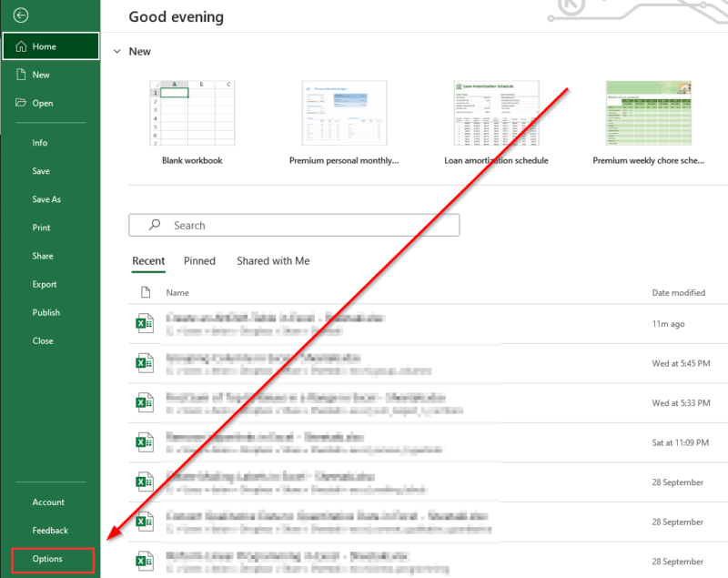The width and height of the screenshot is (728, 578).
Task: Click the New document icon in sidebar
Action: tap(21, 75)
